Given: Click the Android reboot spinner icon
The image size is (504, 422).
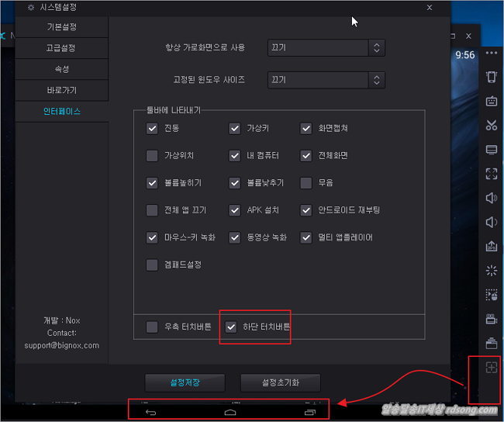Looking at the screenshot, I should (491, 271).
